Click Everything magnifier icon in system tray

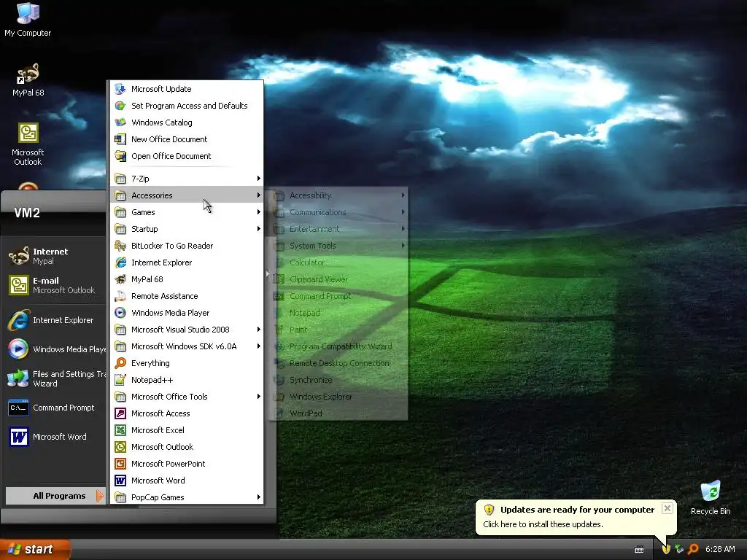(693, 549)
